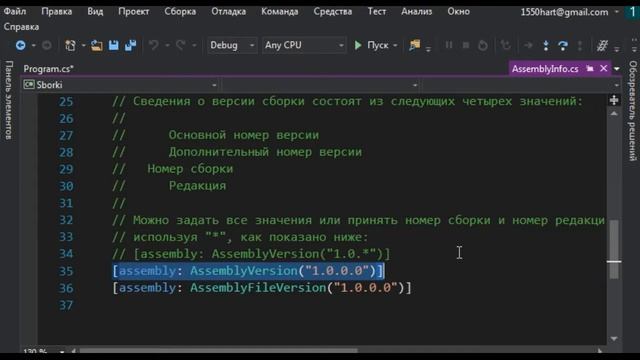Open the Сборка menu
Image resolution: width=640 pixels, height=360 pixels.
pyautogui.click(x=180, y=12)
